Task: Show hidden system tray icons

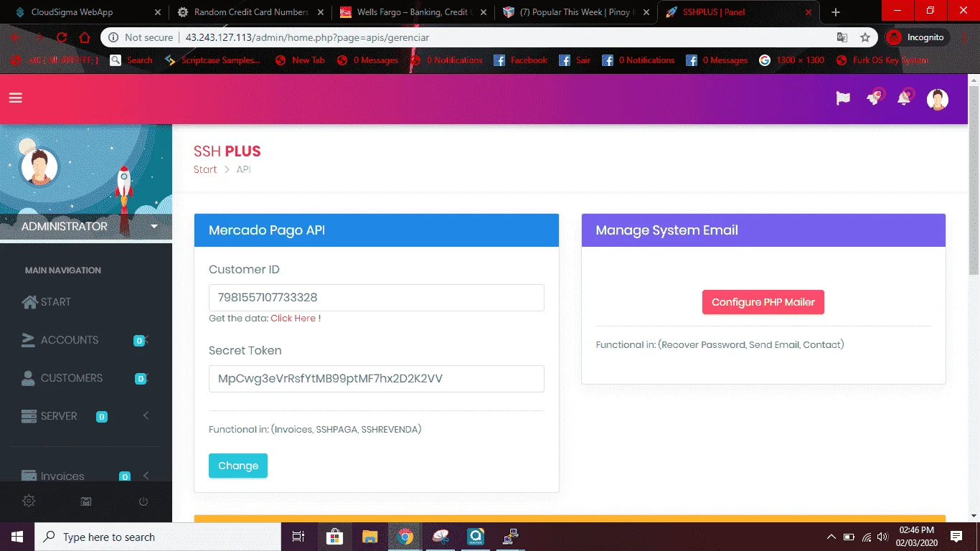Action: click(831, 537)
